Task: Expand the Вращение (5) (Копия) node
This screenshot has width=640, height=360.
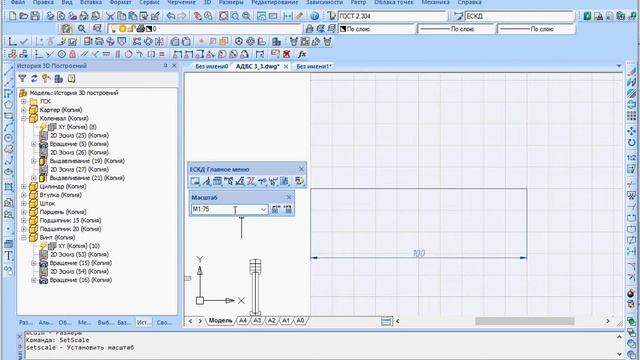Action: [x=34, y=144]
